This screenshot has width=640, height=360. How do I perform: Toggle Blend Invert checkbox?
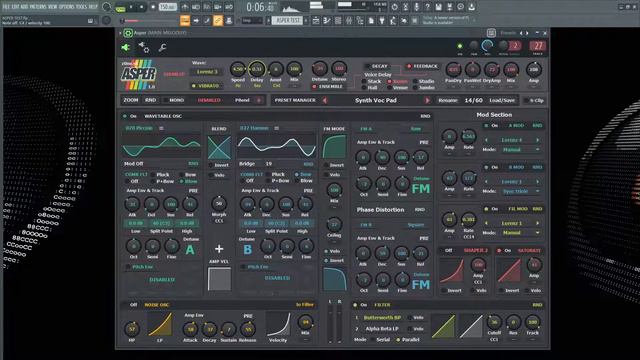point(219,165)
